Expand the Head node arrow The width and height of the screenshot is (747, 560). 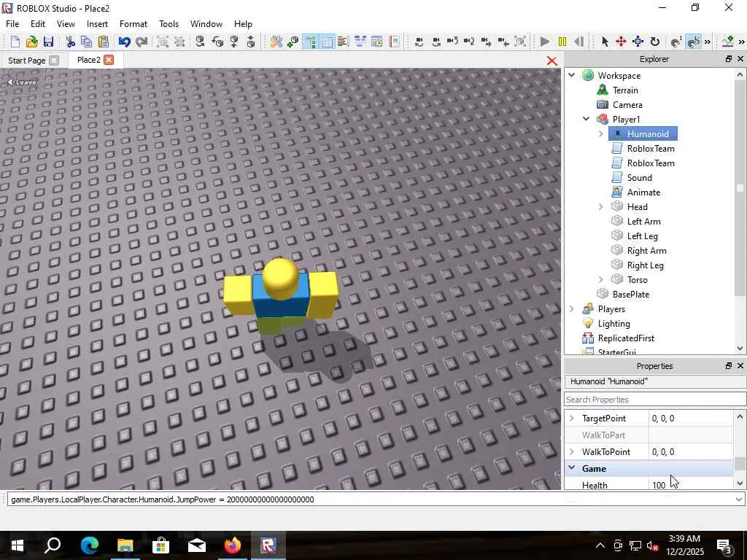tap(601, 206)
